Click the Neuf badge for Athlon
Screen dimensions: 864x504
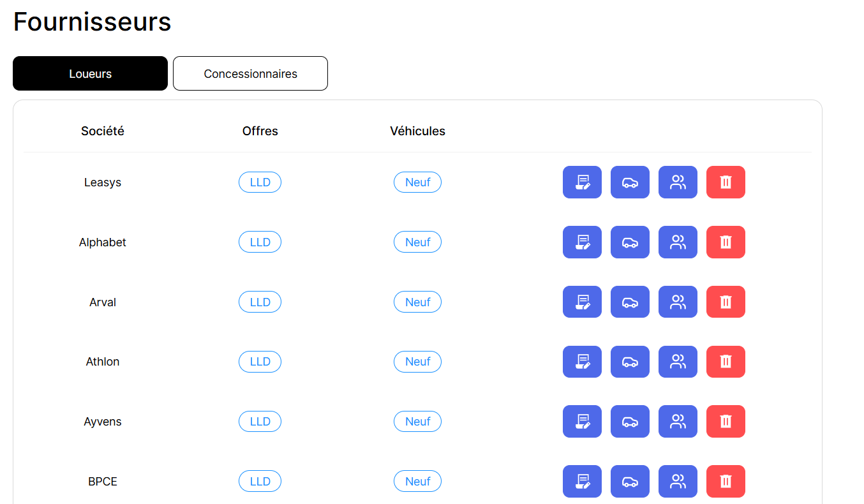pos(417,362)
